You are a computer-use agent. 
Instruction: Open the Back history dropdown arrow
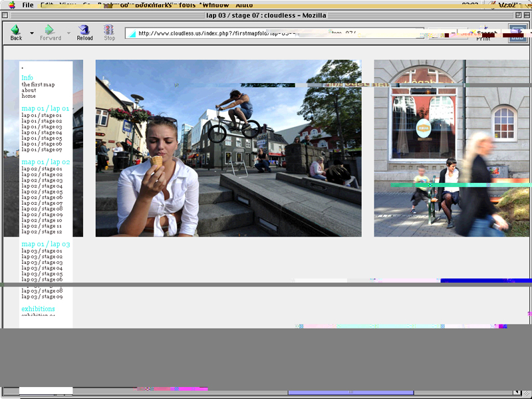point(31,33)
